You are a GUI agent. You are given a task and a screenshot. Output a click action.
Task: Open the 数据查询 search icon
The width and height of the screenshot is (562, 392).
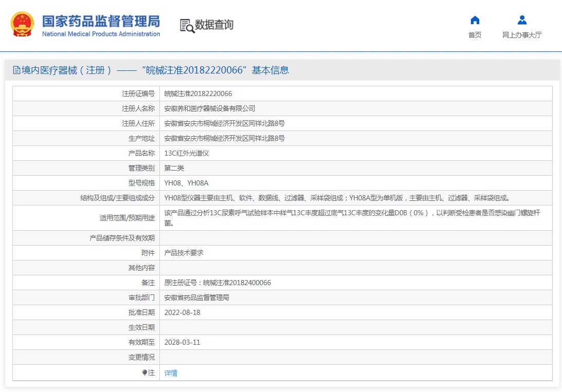pyautogui.click(x=187, y=25)
